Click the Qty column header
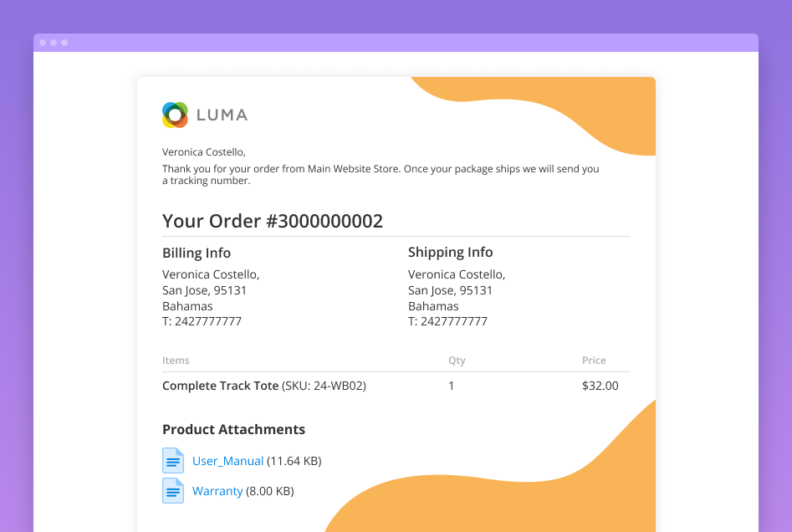 pyautogui.click(x=457, y=361)
